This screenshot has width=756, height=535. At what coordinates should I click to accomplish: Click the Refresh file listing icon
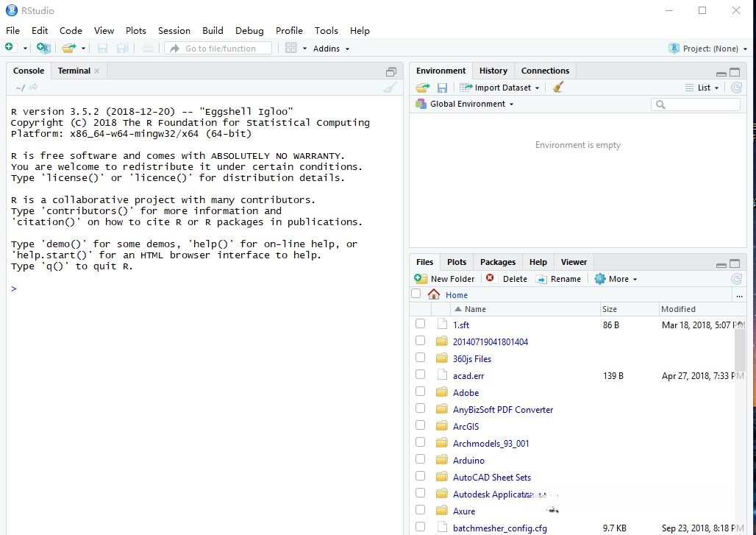click(x=736, y=279)
